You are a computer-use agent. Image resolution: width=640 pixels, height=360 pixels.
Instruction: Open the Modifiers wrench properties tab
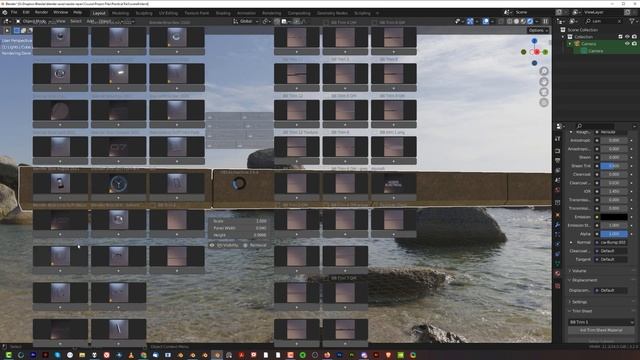(x=558, y=224)
